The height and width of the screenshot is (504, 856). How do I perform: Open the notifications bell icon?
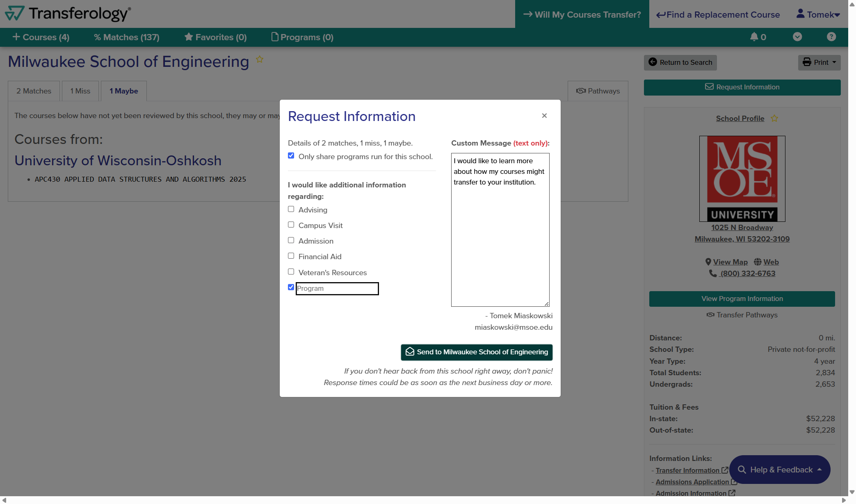[754, 37]
